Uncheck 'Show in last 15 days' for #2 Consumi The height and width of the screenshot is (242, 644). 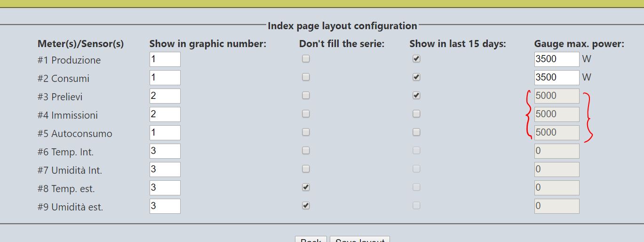416,77
